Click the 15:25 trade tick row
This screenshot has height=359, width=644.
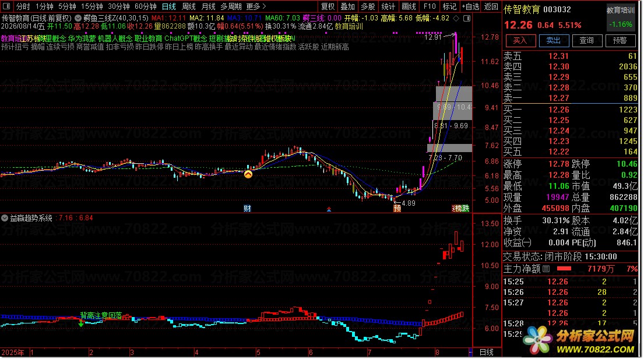point(570,281)
